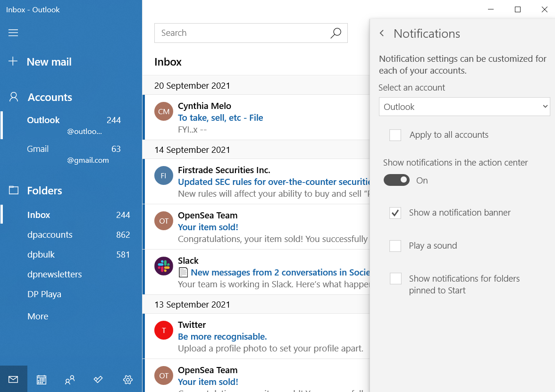Go back from Notifications panel
The height and width of the screenshot is (392, 555).
pos(381,33)
